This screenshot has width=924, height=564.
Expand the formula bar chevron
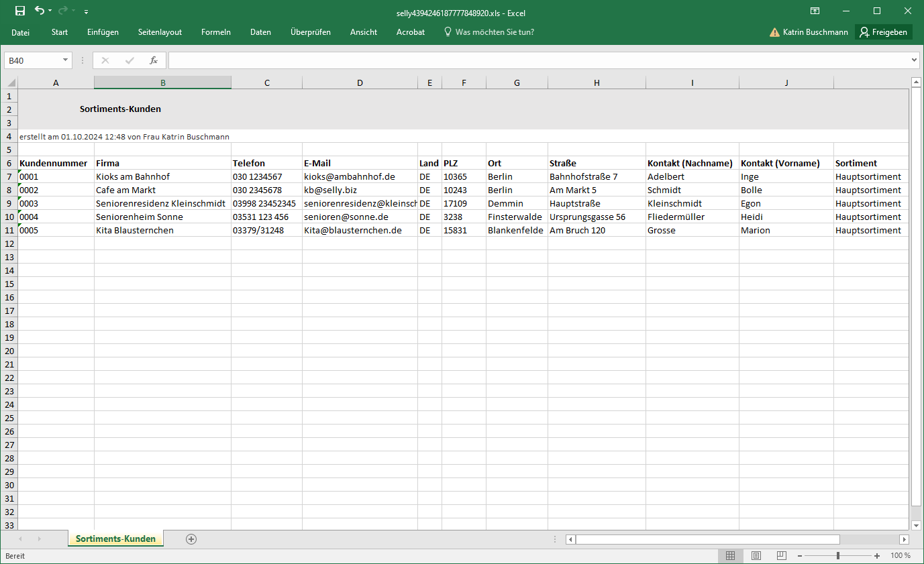tap(914, 60)
